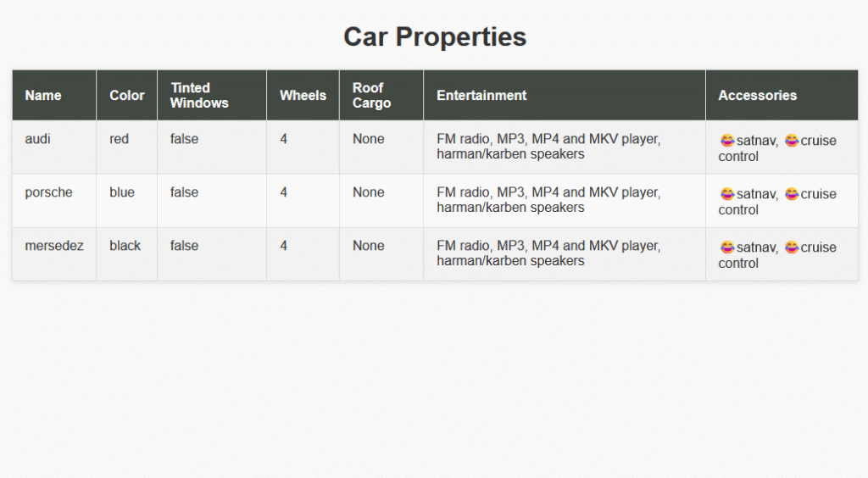Click the porsche name cell
Image resolution: width=868 pixels, height=478 pixels.
click(x=48, y=192)
